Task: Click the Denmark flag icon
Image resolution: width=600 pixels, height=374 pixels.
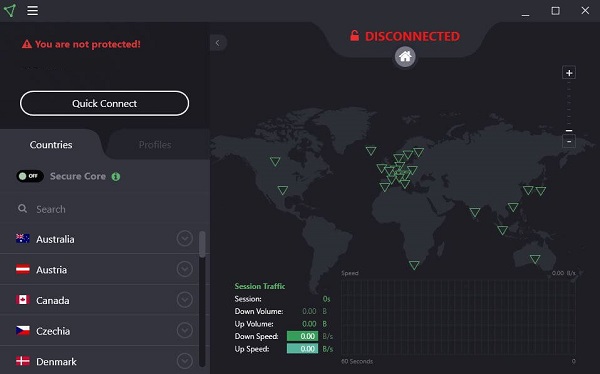Action: point(23,361)
